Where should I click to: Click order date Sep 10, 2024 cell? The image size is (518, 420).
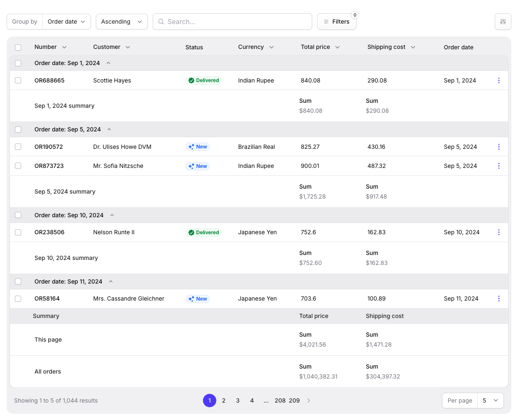tap(462, 232)
